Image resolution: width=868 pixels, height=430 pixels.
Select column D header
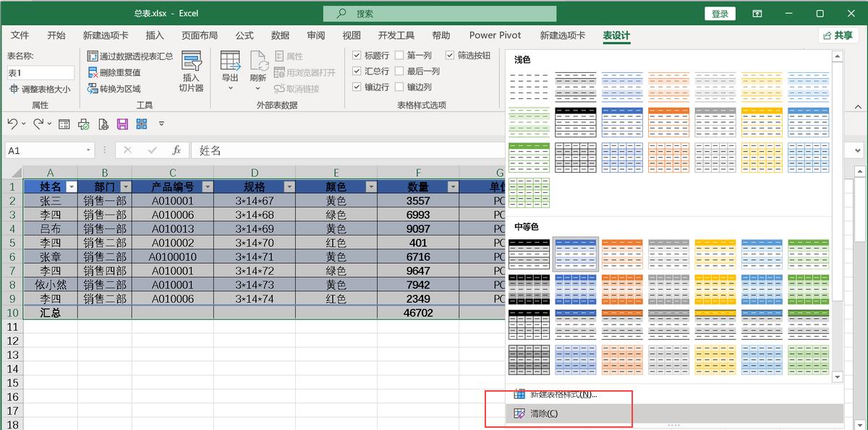point(255,172)
